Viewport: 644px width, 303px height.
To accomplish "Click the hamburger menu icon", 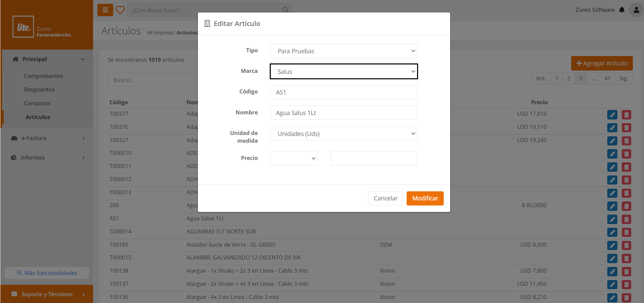I will click(105, 10).
